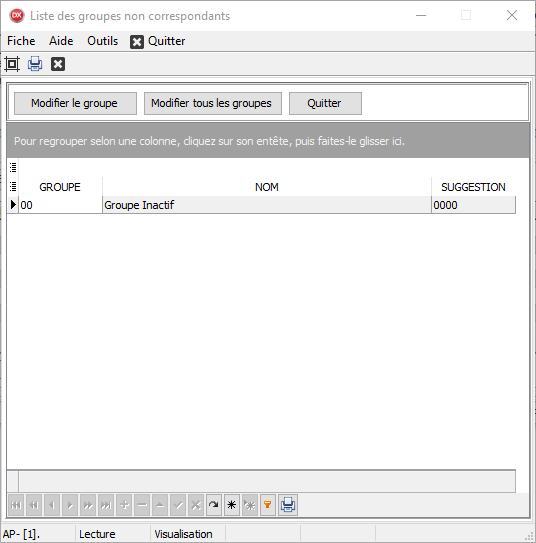The image size is (536, 543).
Task: Click the printer icon in the bottom navigator
Action: click(x=288, y=505)
